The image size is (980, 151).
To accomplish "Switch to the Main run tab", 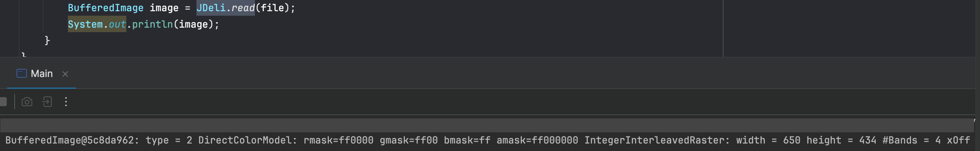I will pyautogui.click(x=42, y=74).
